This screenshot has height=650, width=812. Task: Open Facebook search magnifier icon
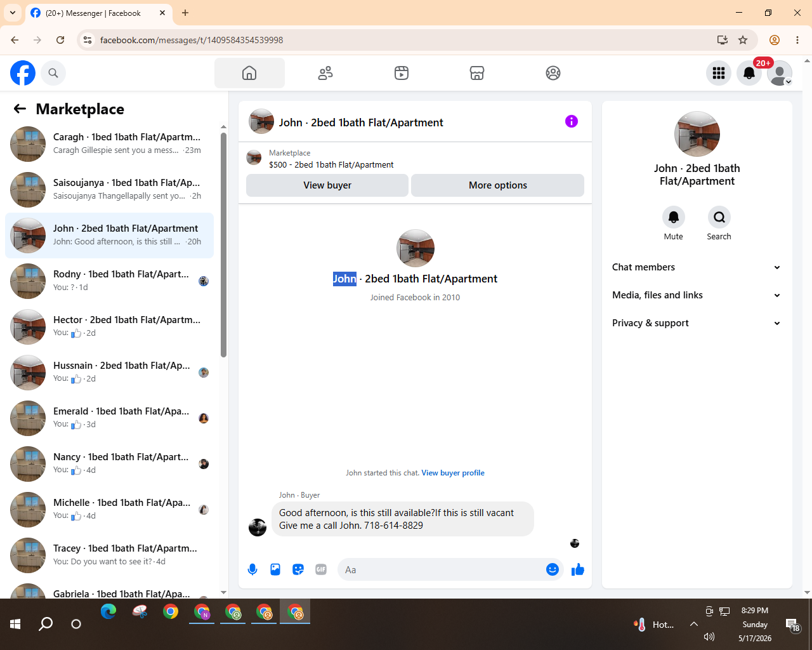tap(53, 73)
